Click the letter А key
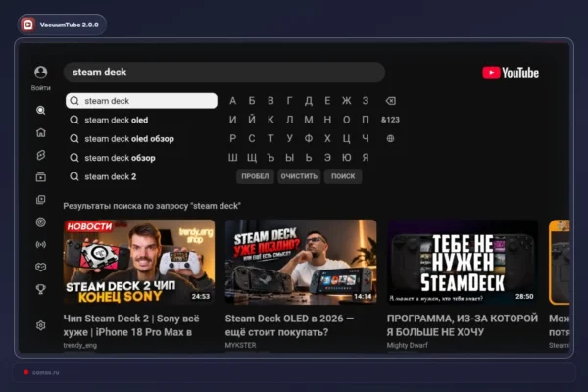The image size is (588, 392). (233, 101)
